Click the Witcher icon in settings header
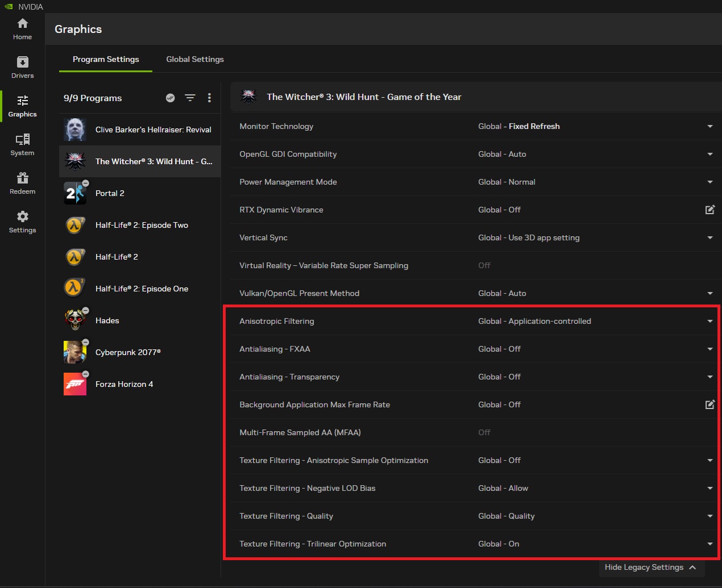Image resolution: width=722 pixels, height=588 pixels. click(x=249, y=97)
